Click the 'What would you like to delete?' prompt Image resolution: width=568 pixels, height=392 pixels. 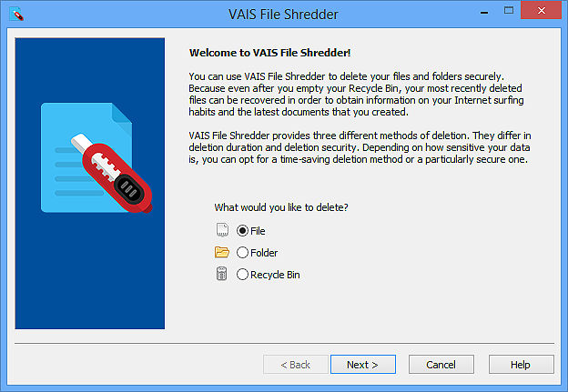click(281, 207)
